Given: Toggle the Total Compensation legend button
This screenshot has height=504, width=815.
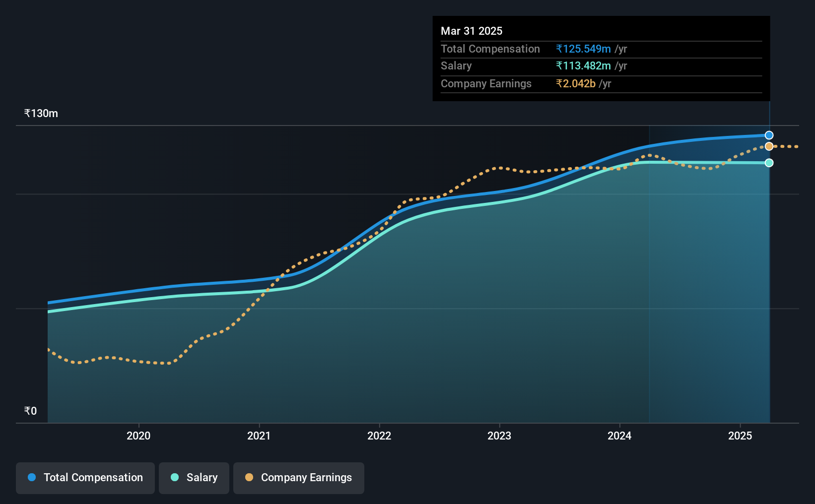Looking at the screenshot, I should click(x=85, y=478).
